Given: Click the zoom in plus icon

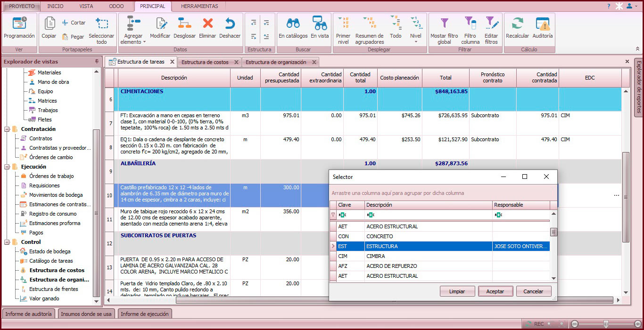Looking at the screenshot, I should (637, 324).
